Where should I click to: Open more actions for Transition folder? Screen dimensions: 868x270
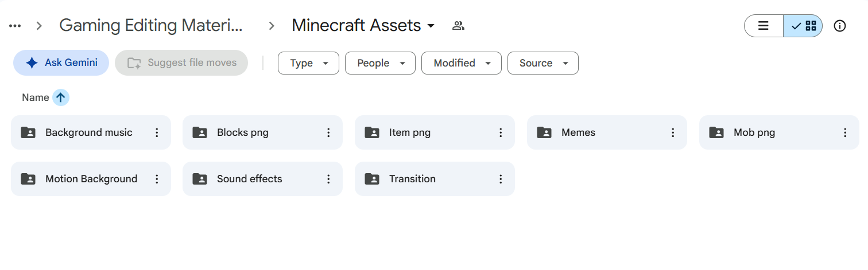click(501, 179)
